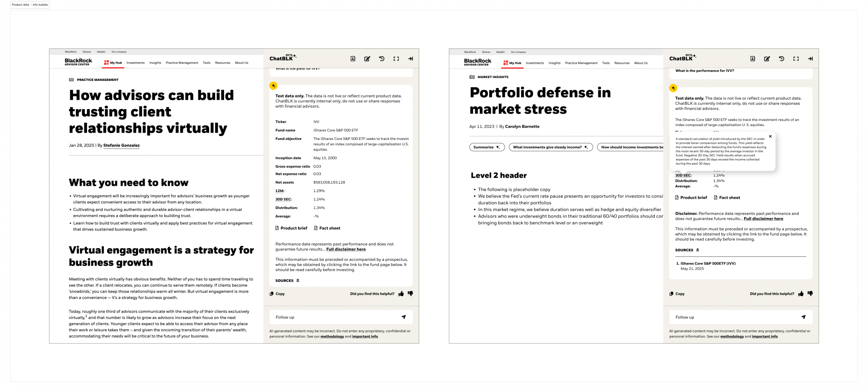The width and height of the screenshot is (868, 392).
Task: Open Fact sheet in right chat panel
Action: tap(727, 198)
